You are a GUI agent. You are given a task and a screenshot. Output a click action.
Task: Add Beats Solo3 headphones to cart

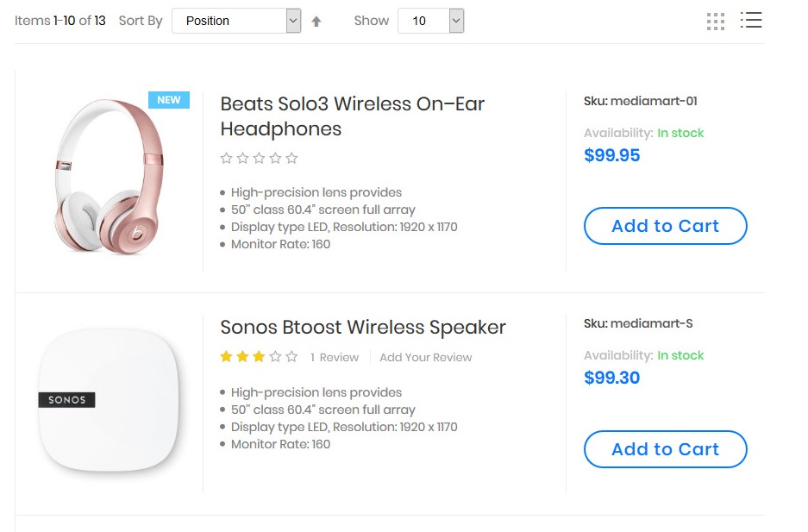pos(665,226)
